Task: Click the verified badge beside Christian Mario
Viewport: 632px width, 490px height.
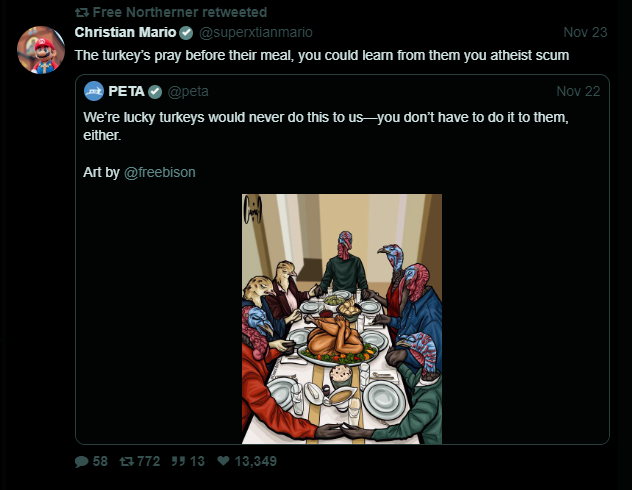Action: [186, 32]
